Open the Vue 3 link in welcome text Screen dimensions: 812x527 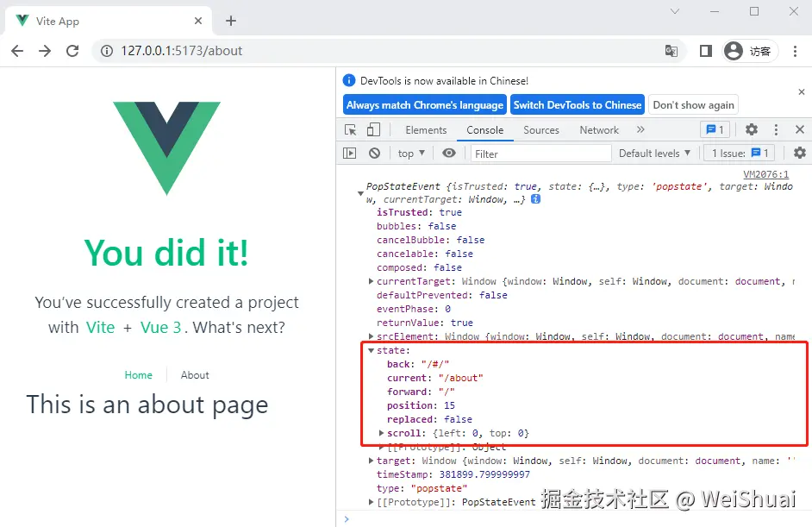pyautogui.click(x=160, y=328)
